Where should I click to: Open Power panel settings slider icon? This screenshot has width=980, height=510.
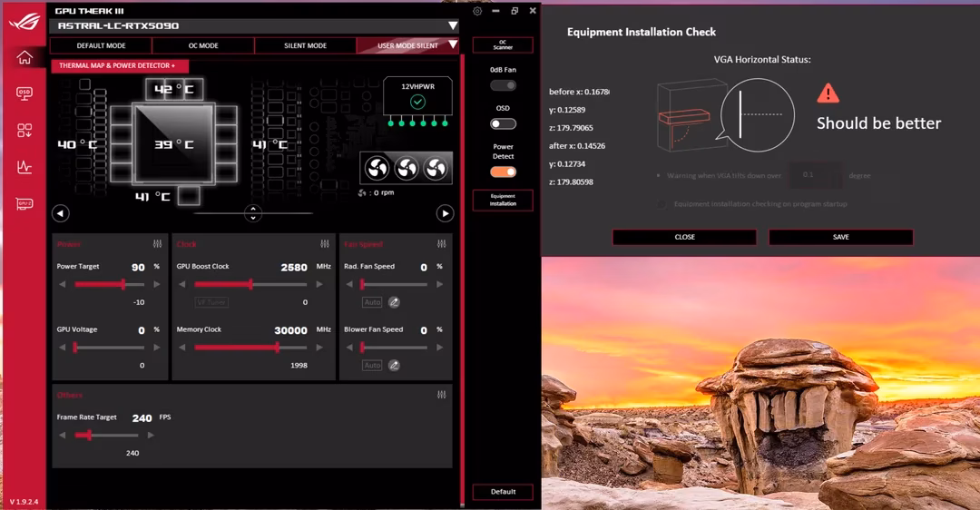pos(158,244)
